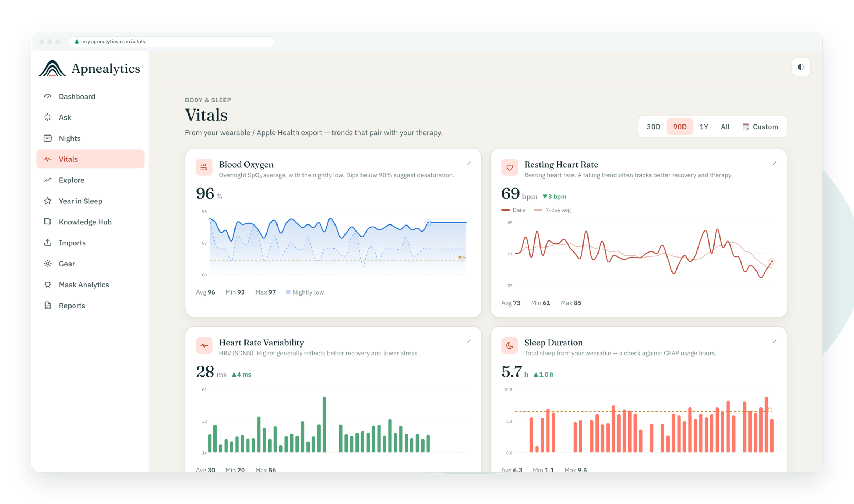Click the Heart Rate Variability pulse icon
Image resolution: width=854 pixels, height=504 pixels.
204,346
